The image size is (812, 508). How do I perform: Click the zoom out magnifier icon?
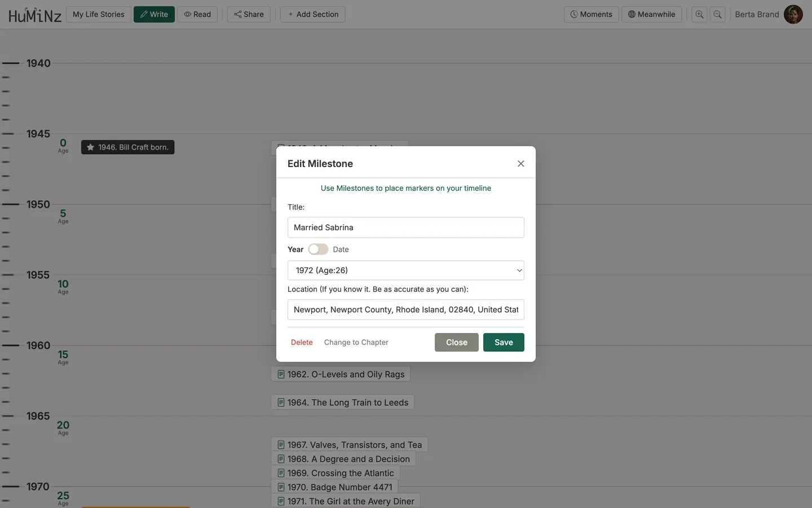tap(717, 14)
